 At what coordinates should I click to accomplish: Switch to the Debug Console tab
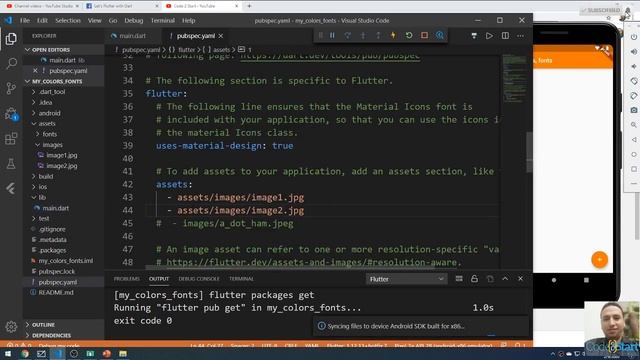click(199, 279)
